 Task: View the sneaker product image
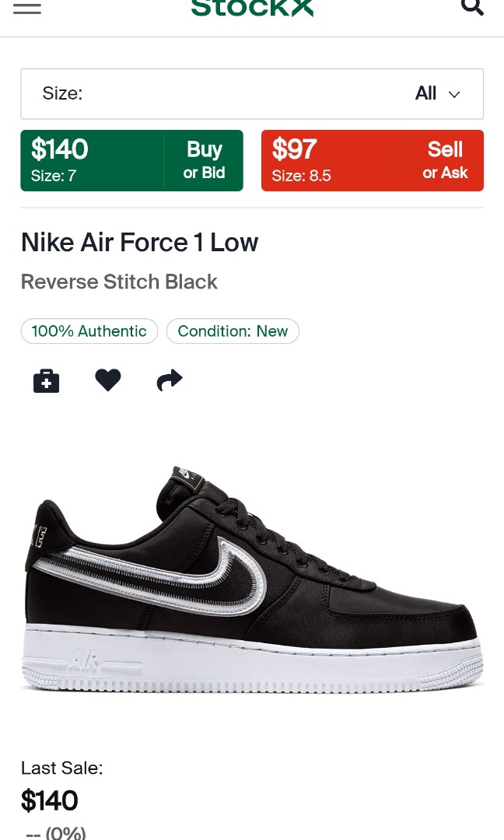pyautogui.click(x=252, y=576)
